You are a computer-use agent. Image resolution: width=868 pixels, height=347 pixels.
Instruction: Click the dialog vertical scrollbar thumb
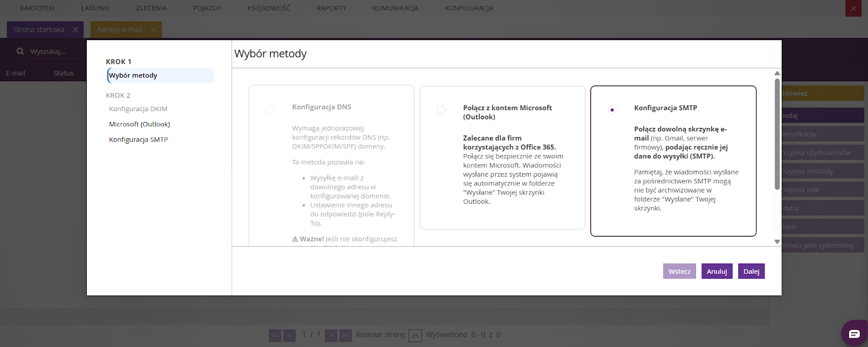[x=777, y=134]
